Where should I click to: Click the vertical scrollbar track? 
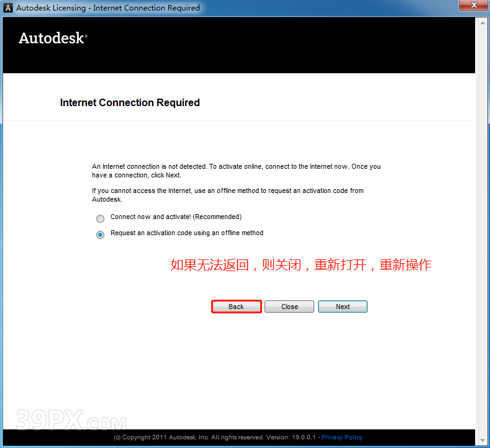[x=482, y=230]
